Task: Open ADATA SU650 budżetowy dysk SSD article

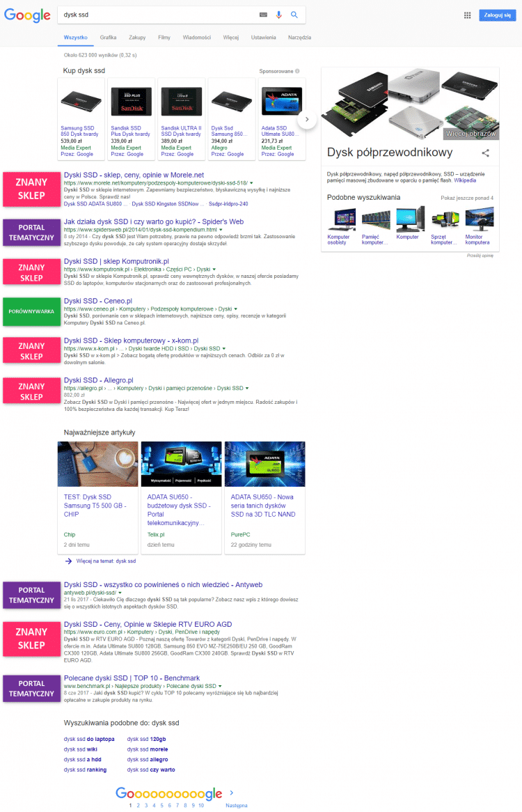Action: pyautogui.click(x=181, y=498)
